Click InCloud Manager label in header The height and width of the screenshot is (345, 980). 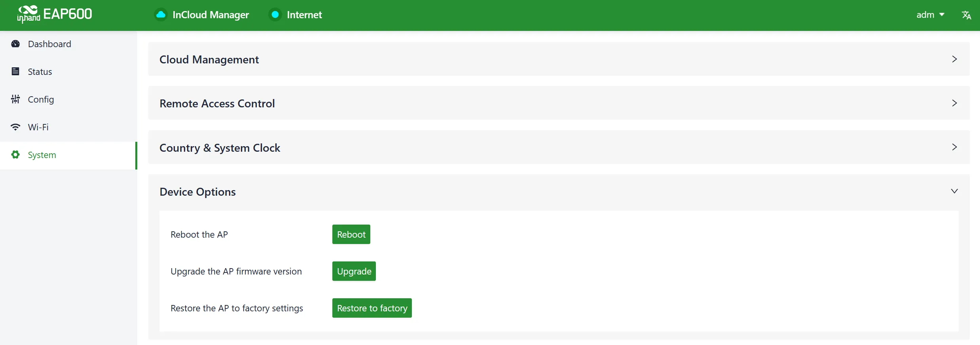210,15
